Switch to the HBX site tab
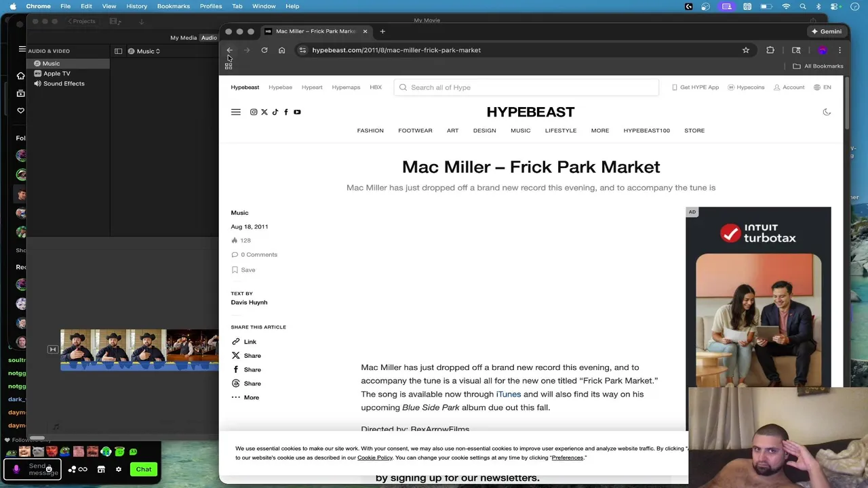Image resolution: width=868 pixels, height=488 pixels. pos(376,87)
